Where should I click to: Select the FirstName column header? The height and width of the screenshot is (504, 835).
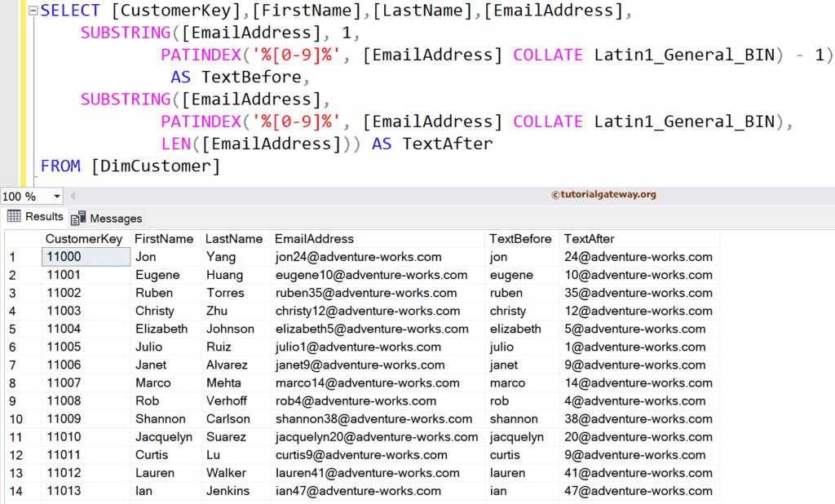click(164, 239)
